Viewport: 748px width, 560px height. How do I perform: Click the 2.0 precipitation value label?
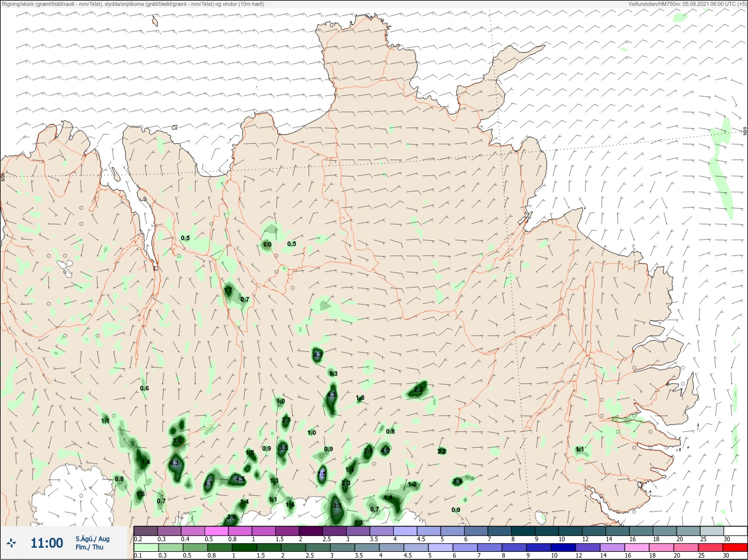click(x=368, y=451)
